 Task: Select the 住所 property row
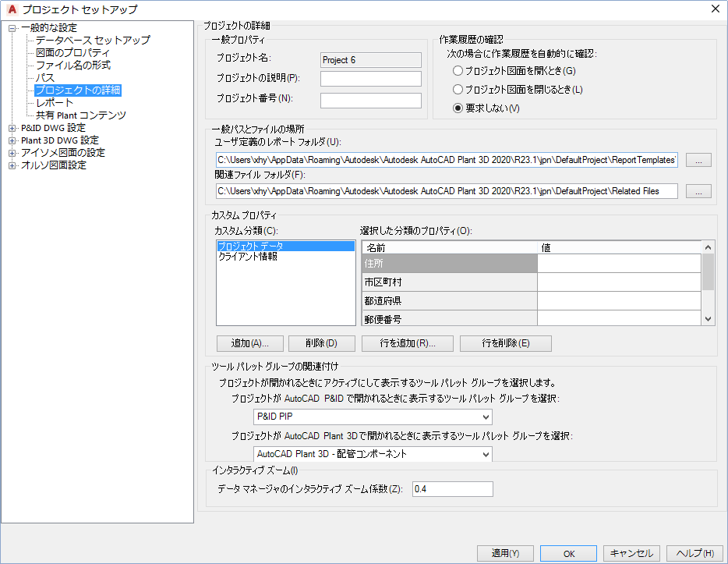(450, 264)
